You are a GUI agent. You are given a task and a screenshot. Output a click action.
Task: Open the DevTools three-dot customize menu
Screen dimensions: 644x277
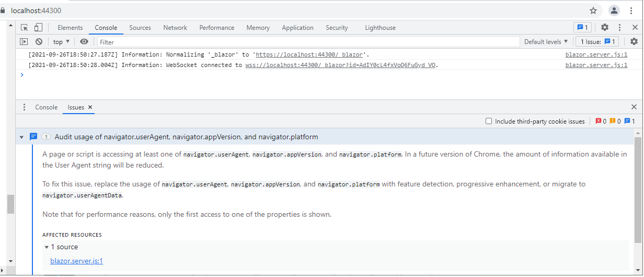[x=620, y=28]
